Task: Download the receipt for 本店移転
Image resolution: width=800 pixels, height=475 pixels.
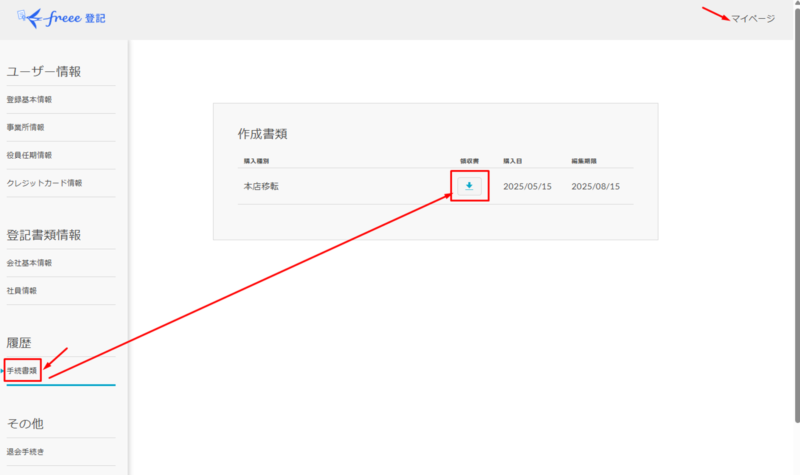Action: (x=470, y=186)
